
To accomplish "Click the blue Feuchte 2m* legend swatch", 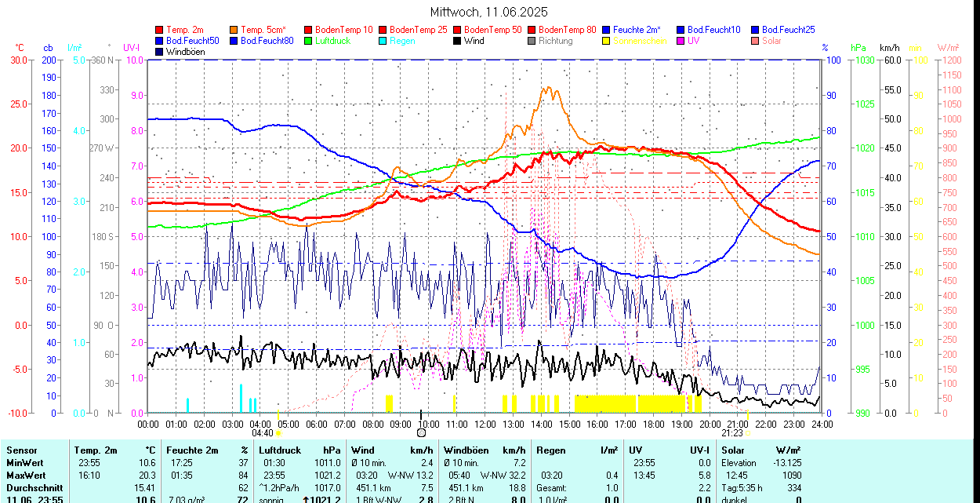I will tap(606, 30).
